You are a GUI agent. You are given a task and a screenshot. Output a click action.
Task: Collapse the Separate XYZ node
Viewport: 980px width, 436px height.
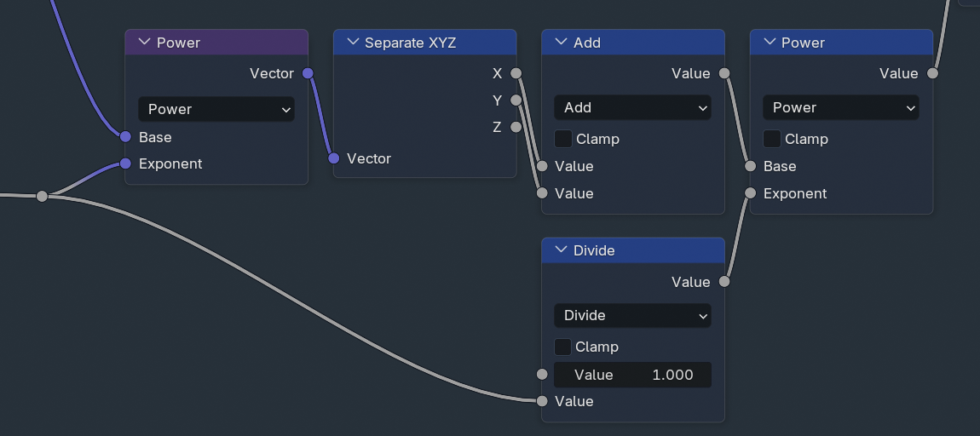pos(353,42)
